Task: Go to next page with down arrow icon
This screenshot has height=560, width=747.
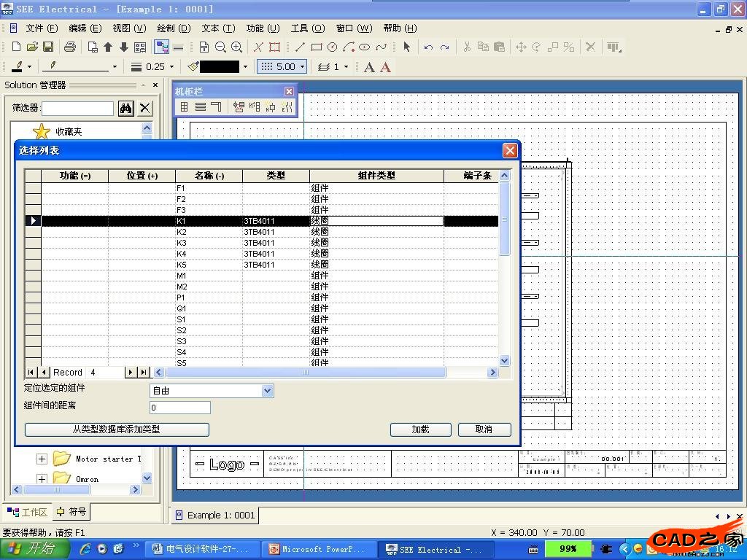Action: [124, 47]
